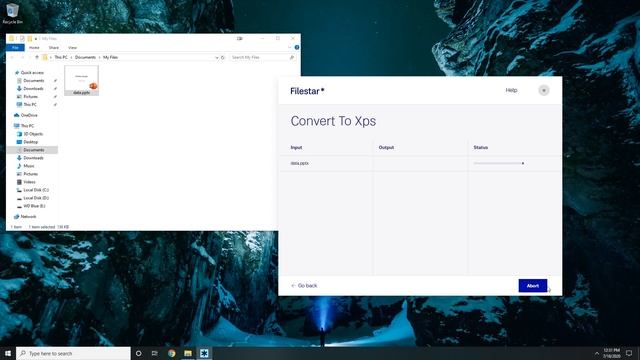Click the data.pptx conversion progress bar
The height and width of the screenshot is (360, 640).
499,163
